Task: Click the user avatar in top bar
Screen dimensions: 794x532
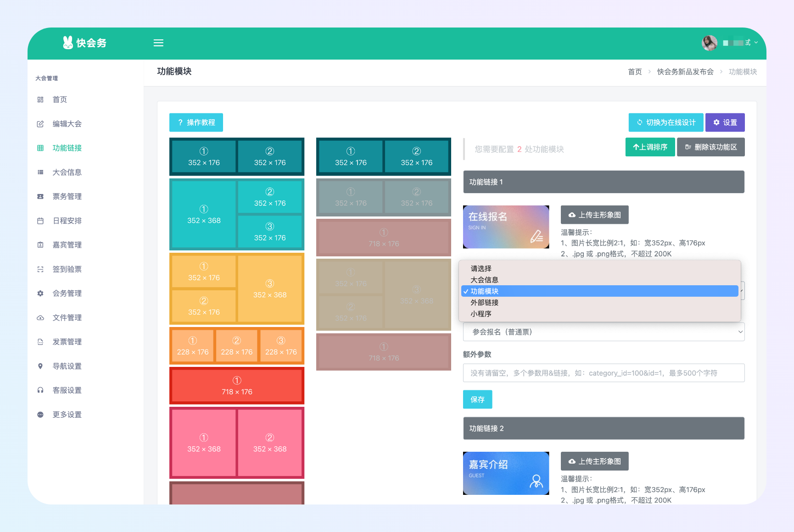Action: [710, 43]
